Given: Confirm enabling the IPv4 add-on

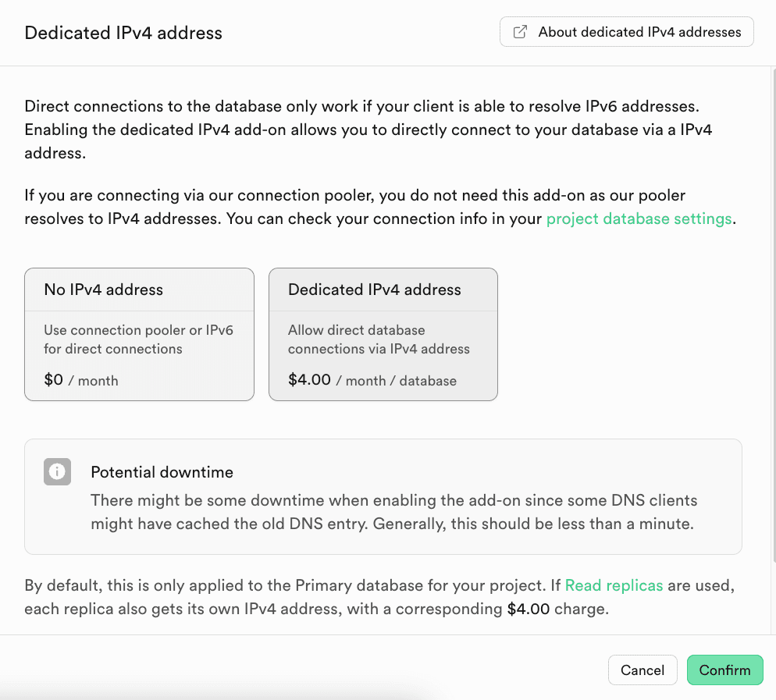Looking at the screenshot, I should point(724,670).
